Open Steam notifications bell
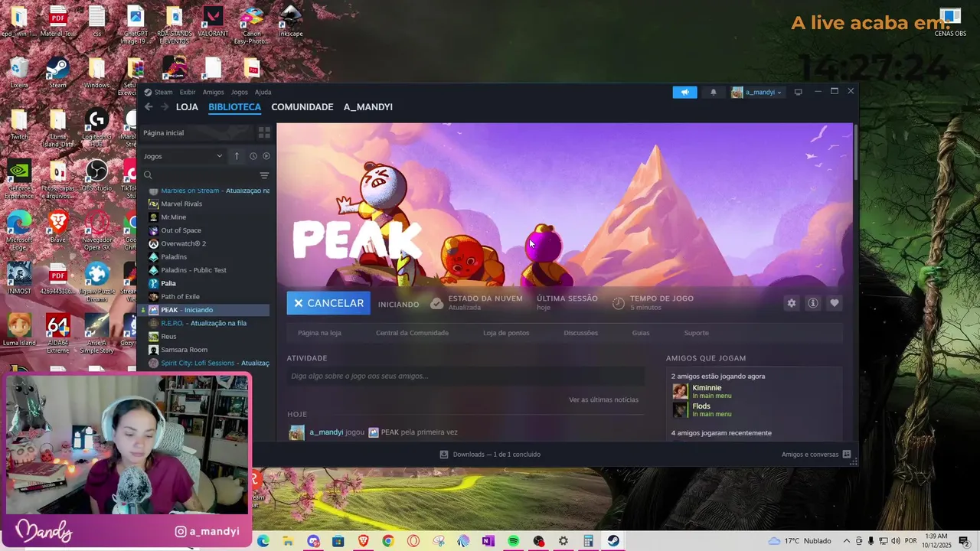The width and height of the screenshot is (980, 551). coord(714,92)
